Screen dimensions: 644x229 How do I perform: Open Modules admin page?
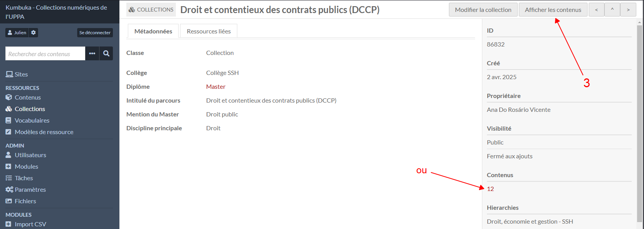point(26,167)
